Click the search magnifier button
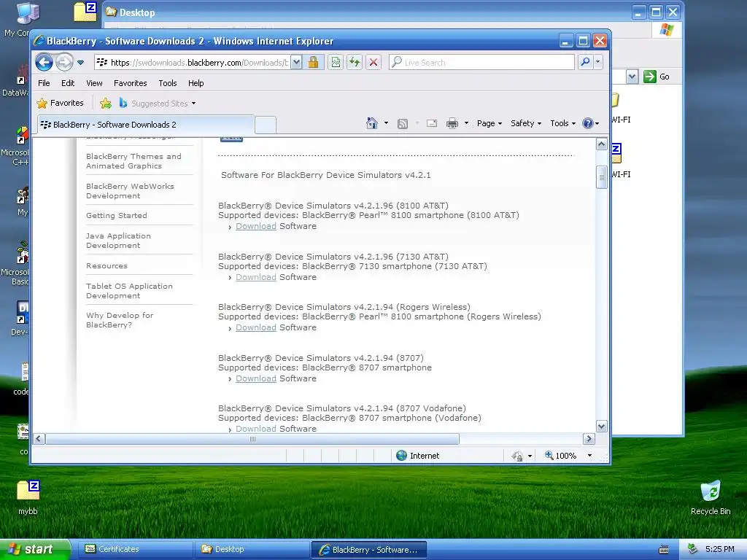The width and height of the screenshot is (747, 560). click(x=585, y=63)
